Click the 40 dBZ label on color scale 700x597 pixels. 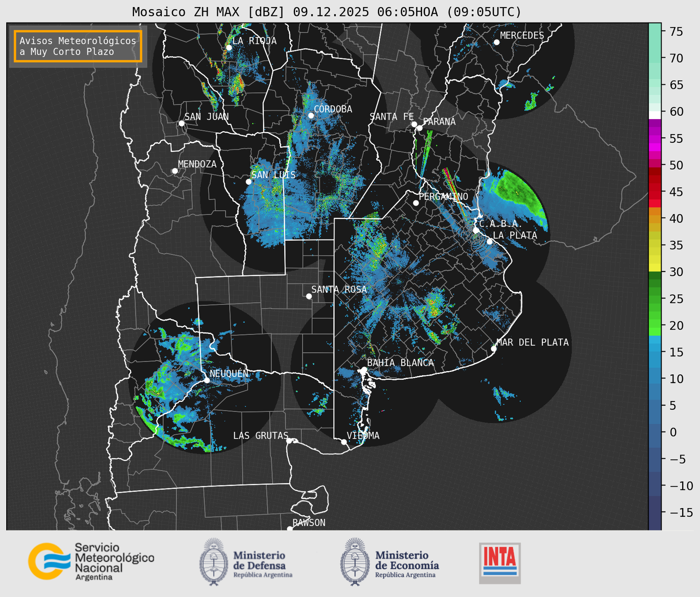click(676, 219)
